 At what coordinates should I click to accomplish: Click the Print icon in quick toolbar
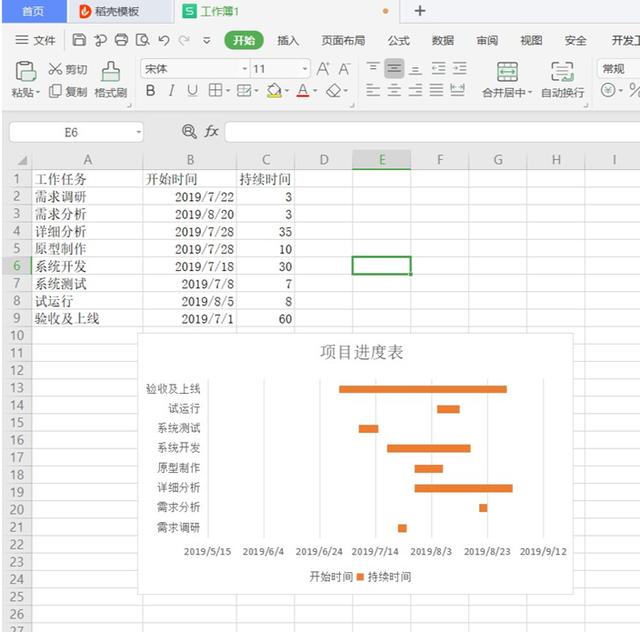tap(121, 40)
